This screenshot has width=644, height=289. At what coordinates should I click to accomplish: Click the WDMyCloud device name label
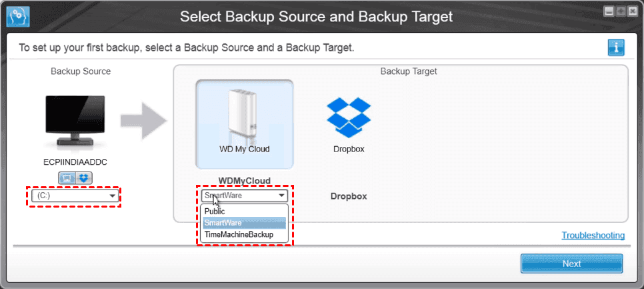click(245, 181)
